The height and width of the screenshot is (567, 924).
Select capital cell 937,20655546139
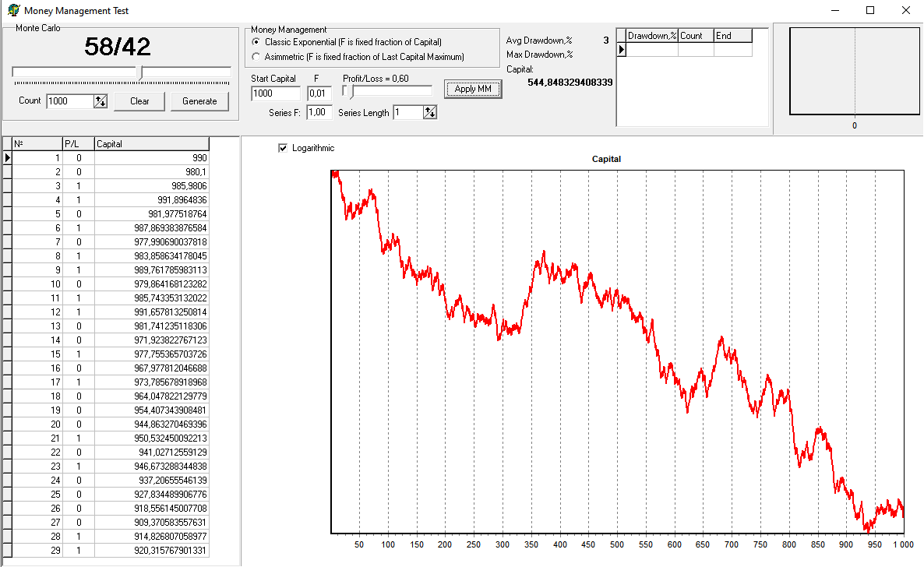click(x=151, y=481)
